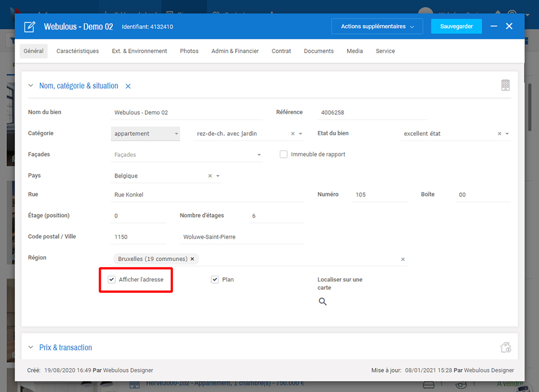Viewport: 539px width, 392px height.
Task: Go to the Photos tab
Action: [189, 51]
